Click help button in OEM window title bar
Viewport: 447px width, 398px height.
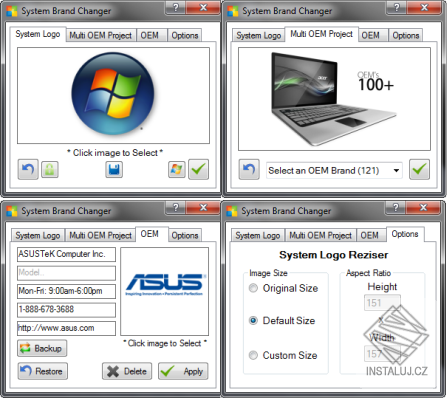[x=176, y=207]
